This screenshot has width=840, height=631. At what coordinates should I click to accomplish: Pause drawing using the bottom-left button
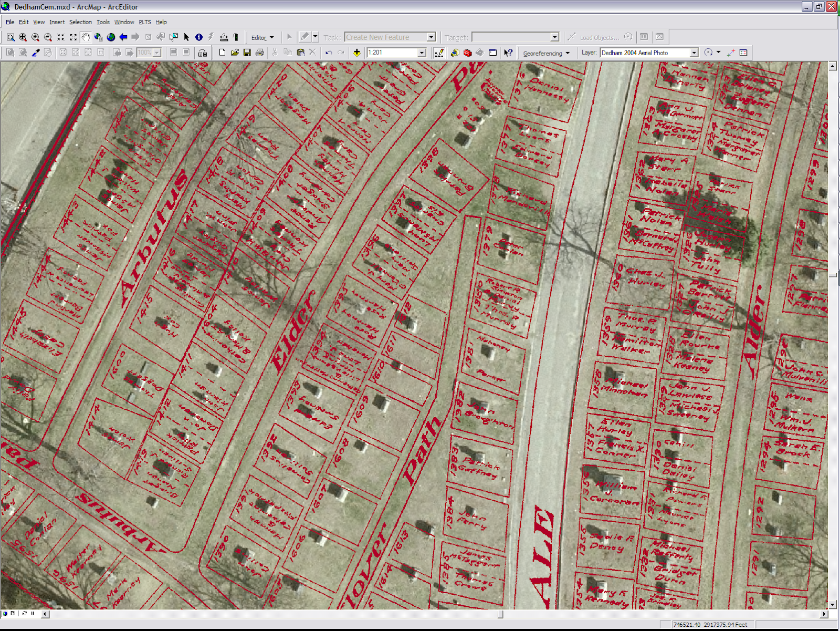[x=33, y=613]
